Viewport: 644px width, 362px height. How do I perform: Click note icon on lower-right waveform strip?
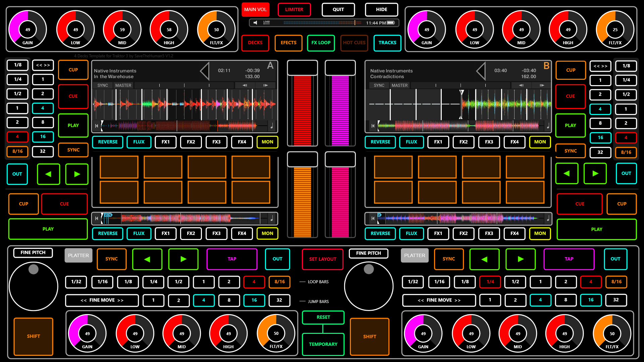click(x=548, y=219)
